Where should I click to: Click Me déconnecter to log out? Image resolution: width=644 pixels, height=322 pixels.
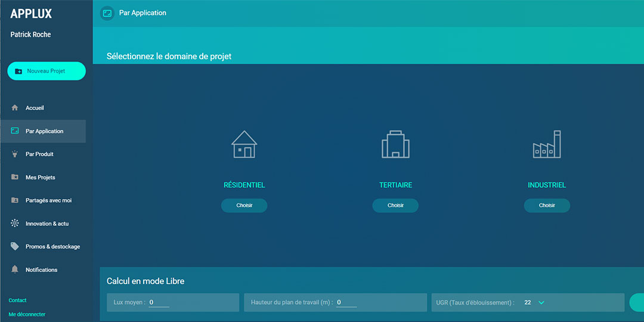coord(27,314)
